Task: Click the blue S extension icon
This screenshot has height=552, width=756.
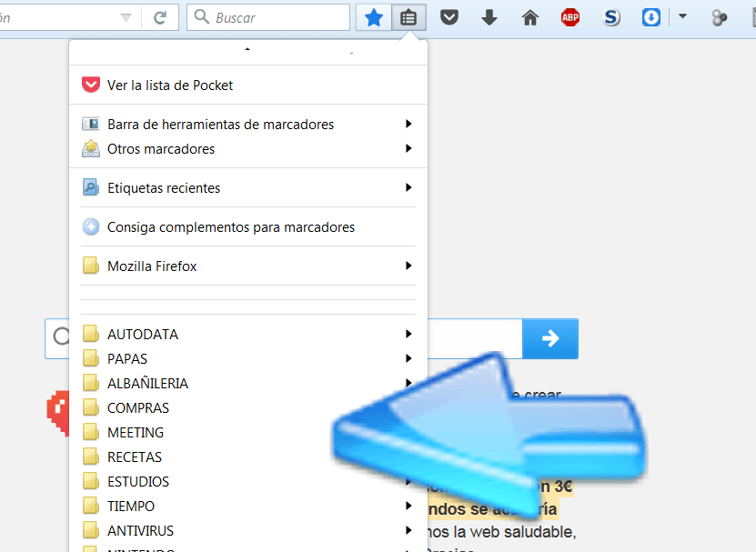Action: [611, 18]
